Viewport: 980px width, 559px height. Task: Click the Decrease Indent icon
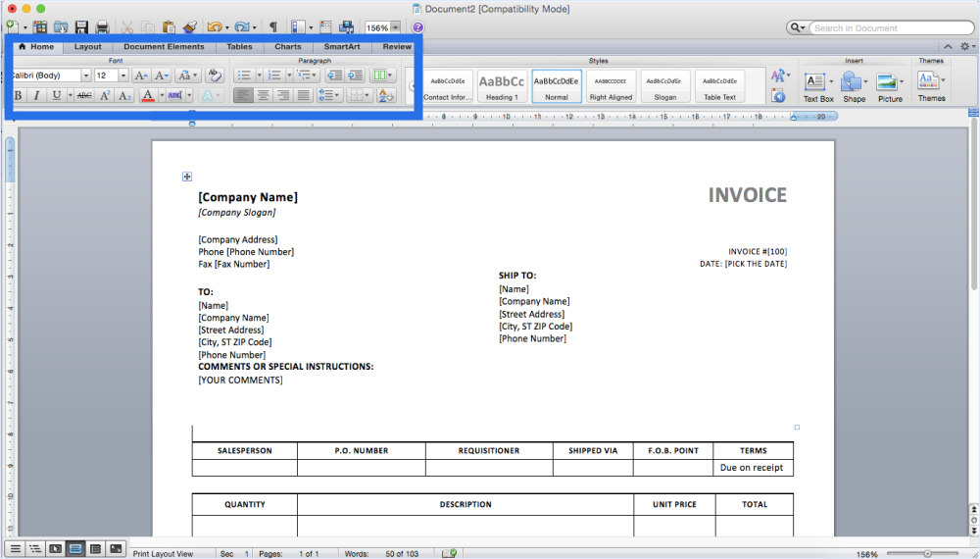pyautogui.click(x=334, y=76)
